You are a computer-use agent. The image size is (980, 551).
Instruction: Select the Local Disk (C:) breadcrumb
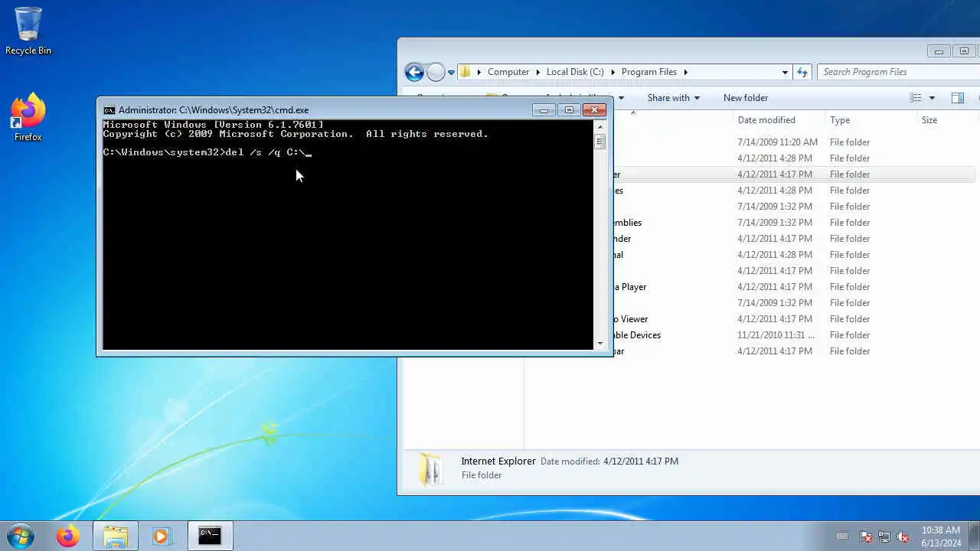pos(575,72)
